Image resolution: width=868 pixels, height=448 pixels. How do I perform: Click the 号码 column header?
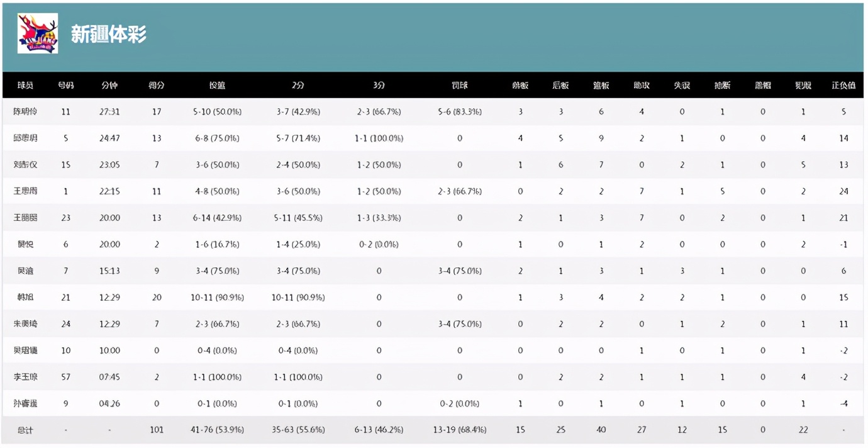click(x=65, y=86)
